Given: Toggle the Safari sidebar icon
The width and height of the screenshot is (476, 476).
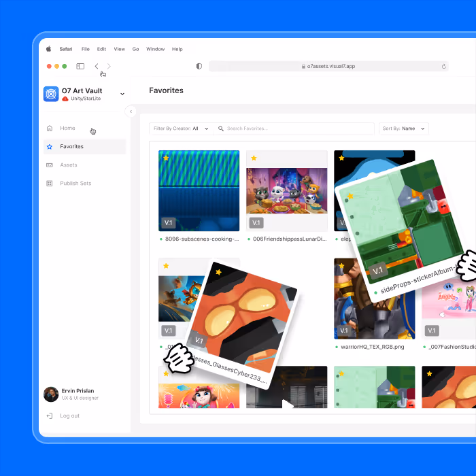Looking at the screenshot, I should coord(80,66).
